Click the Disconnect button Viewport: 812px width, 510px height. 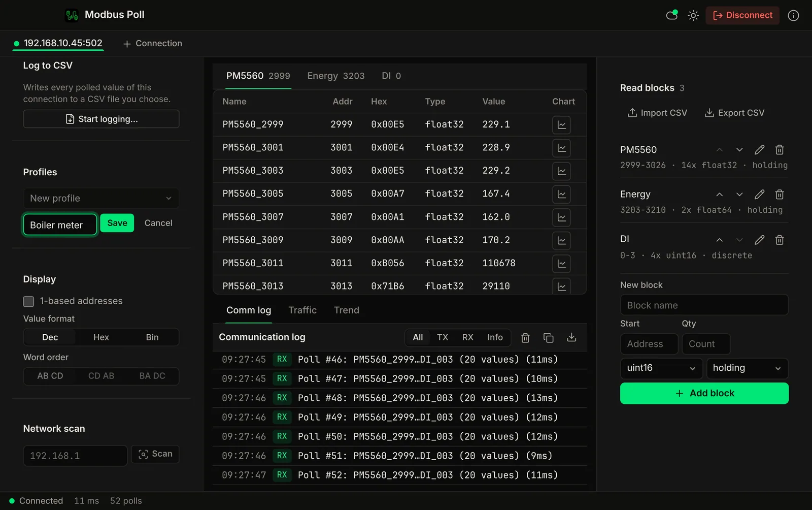click(x=742, y=15)
